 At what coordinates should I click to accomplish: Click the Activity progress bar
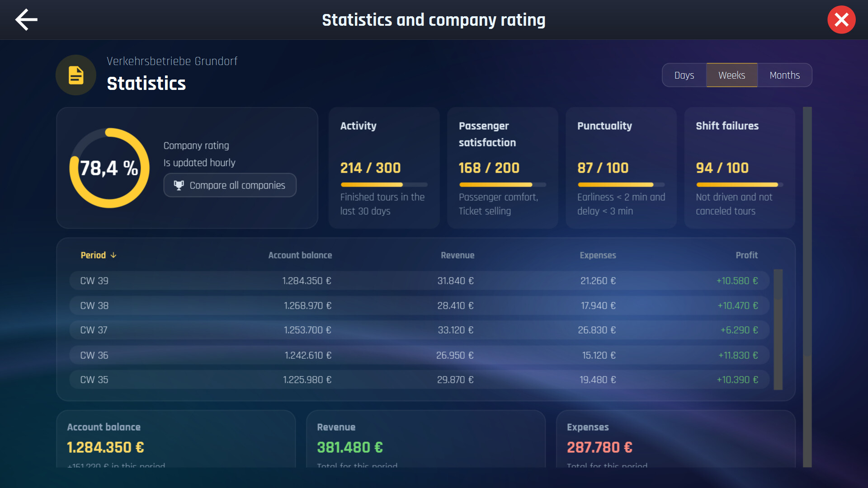(x=384, y=185)
